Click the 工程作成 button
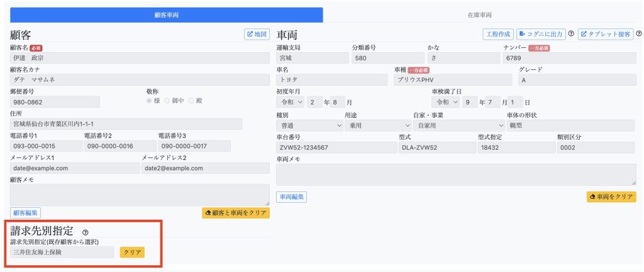 pos(498,34)
